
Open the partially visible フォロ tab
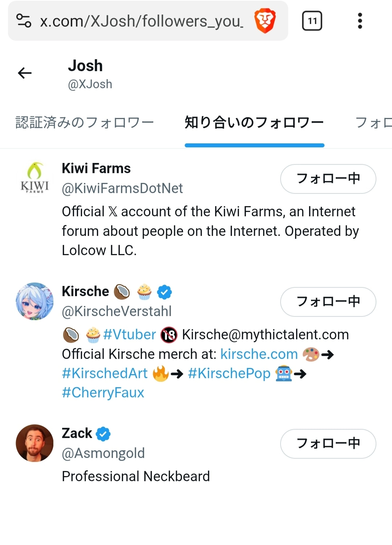373,123
